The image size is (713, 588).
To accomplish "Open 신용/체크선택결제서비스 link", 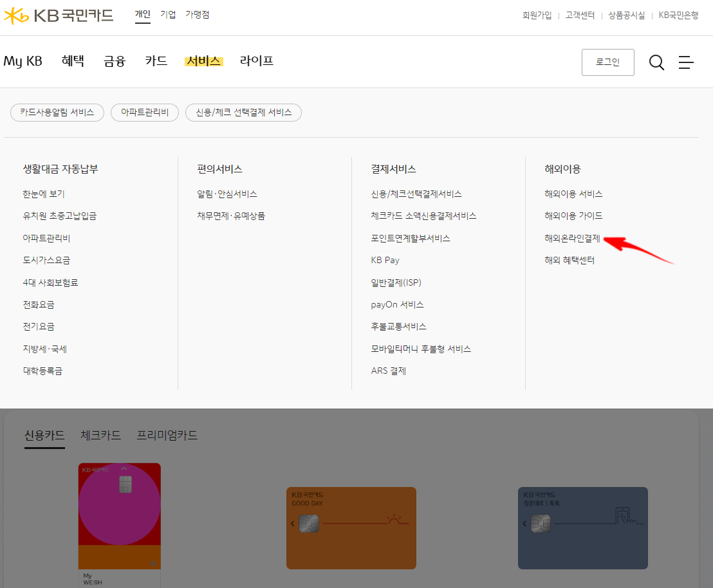I will pyautogui.click(x=416, y=194).
